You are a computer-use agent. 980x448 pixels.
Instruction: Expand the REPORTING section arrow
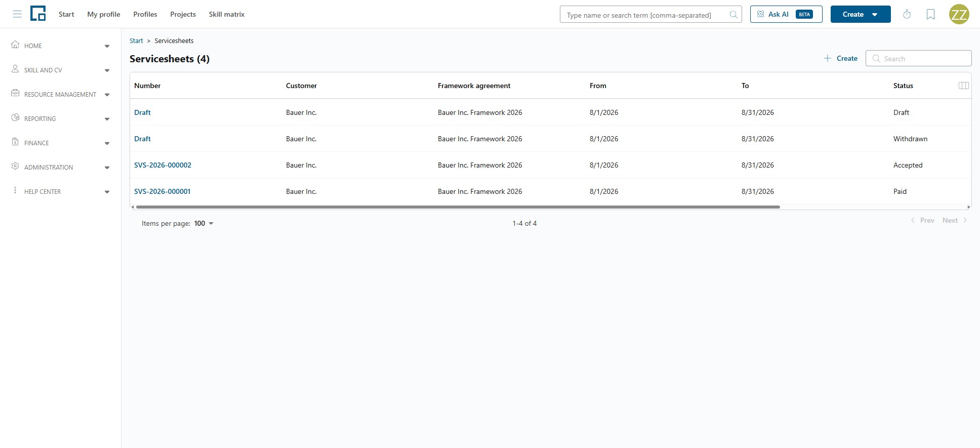[x=107, y=119]
